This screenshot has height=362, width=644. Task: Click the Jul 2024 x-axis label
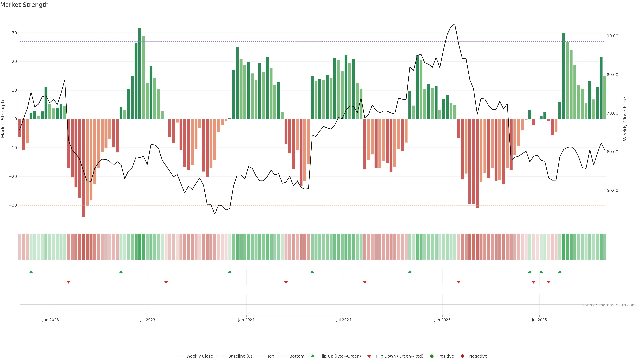point(343,320)
